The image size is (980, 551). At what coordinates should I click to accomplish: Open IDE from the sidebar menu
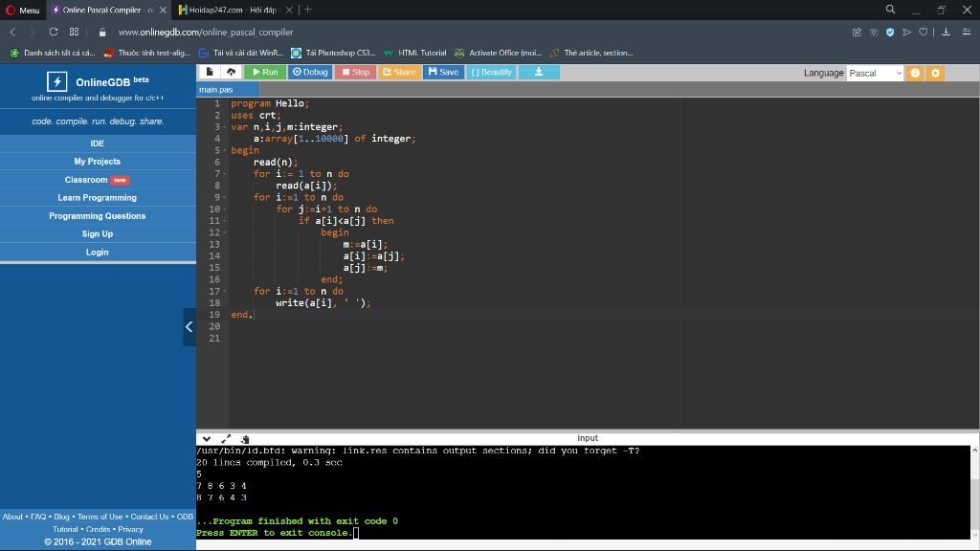point(98,143)
